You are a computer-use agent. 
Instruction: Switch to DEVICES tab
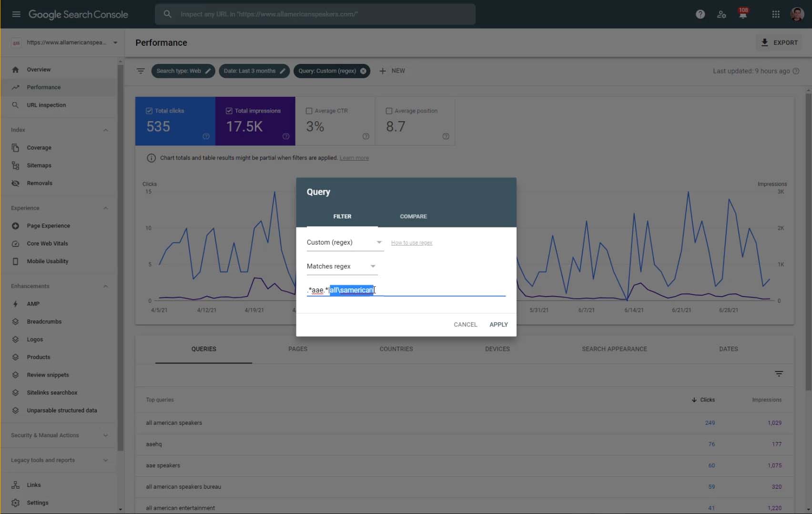(x=497, y=349)
